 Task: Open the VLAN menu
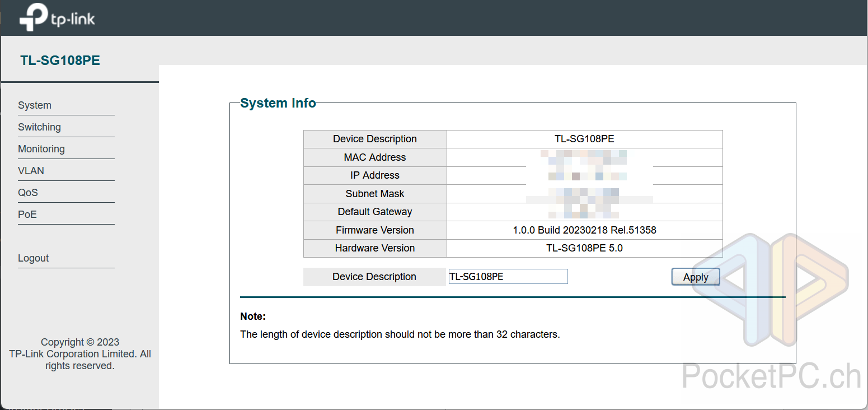click(31, 171)
